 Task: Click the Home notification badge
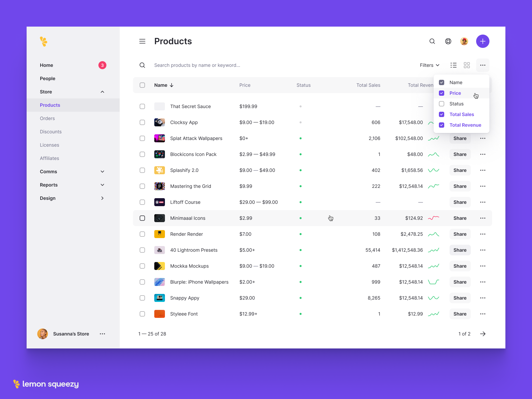102,65
